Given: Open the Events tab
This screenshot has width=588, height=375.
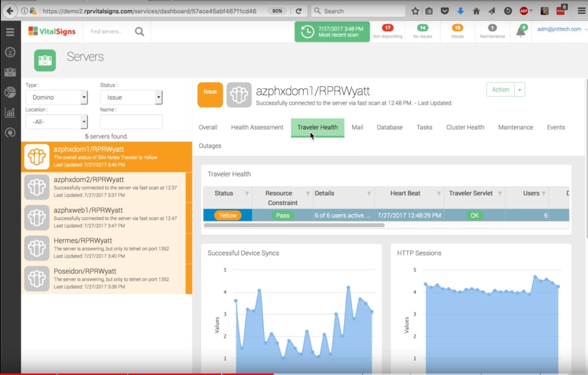Looking at the screenshot, I should pos(556,127).
